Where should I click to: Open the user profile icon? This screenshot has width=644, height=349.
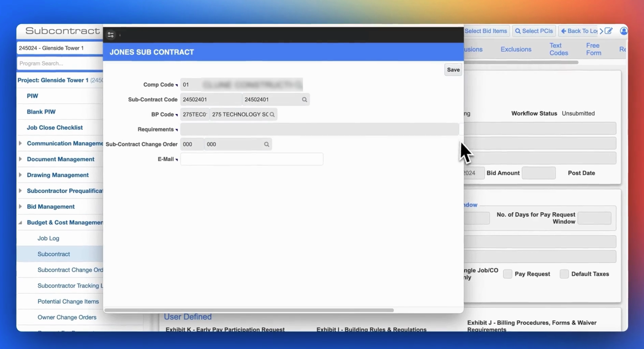pyautogui.click(x=624, y=31)
